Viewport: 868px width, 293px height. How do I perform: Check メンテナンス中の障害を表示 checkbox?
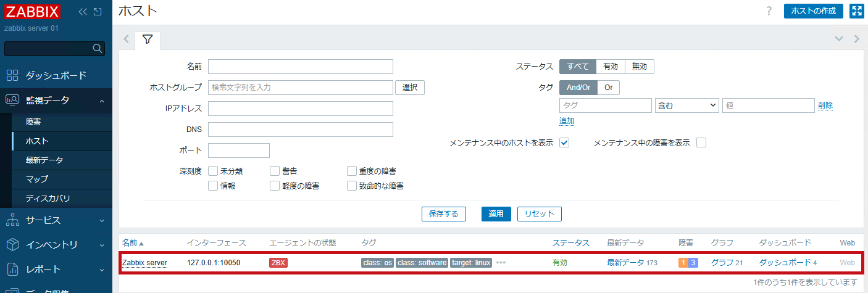[701, 142]
